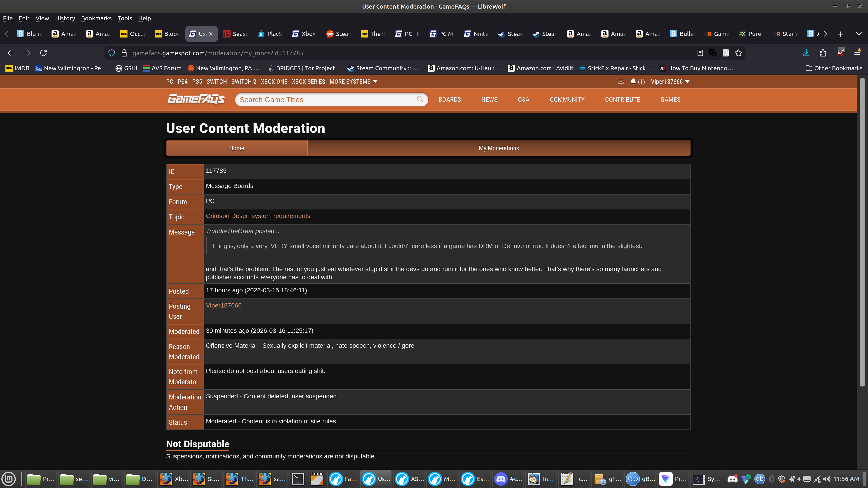The width and height of the screenshot is (868, 488).
Task: Reload the current page
Action: click(x=43, y=53)
